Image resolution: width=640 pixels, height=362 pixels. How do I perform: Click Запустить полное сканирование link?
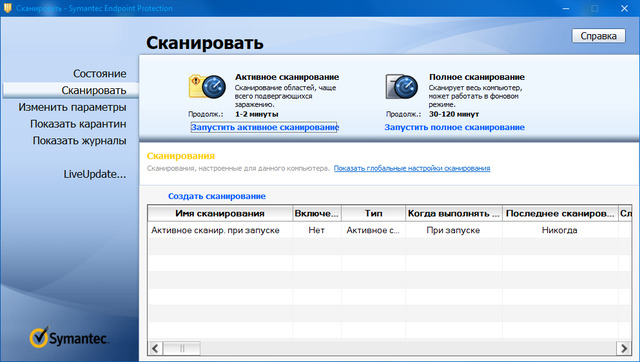tap(454, 127)
